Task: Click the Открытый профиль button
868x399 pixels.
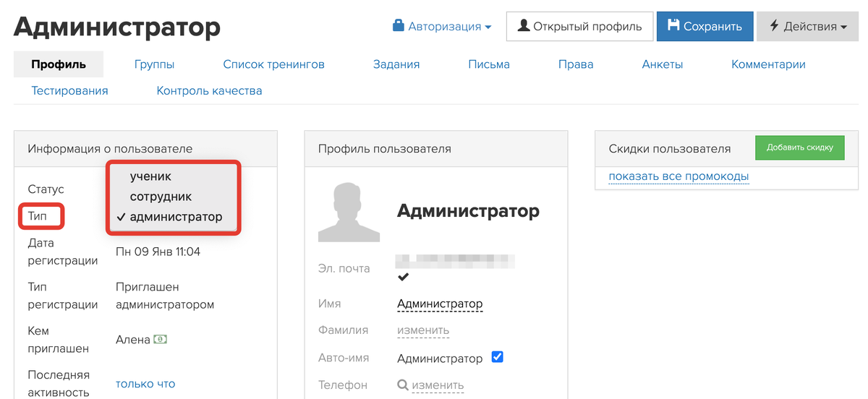Action: click(579, 26)
